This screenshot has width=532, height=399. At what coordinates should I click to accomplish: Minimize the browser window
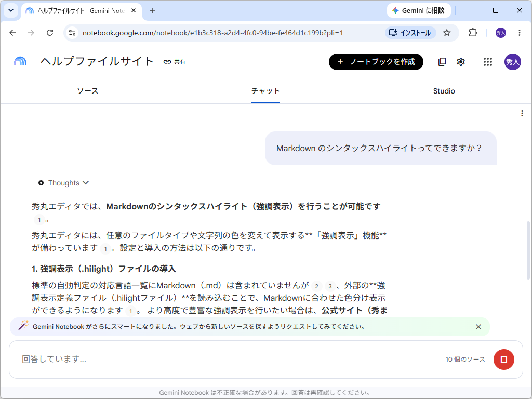tap(472, 10)
